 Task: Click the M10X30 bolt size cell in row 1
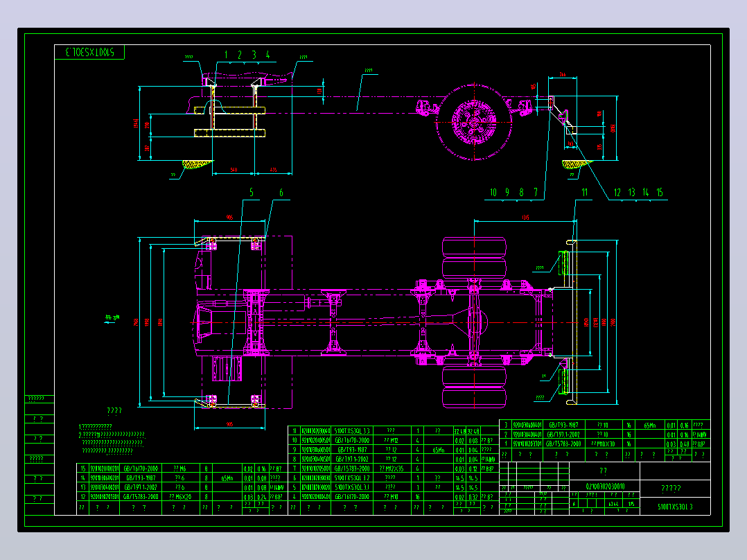click(603, 444)
